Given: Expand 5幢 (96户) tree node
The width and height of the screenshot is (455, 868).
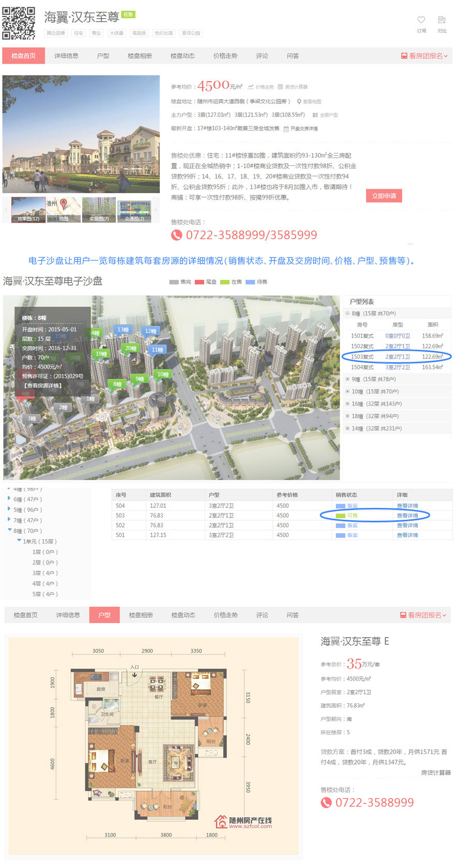Looking at the screenshot, I should coord(9,509).
